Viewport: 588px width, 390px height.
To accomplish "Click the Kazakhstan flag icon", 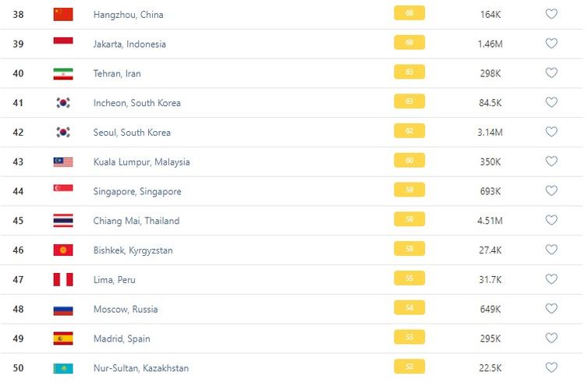I will click(x=63, y=368).
